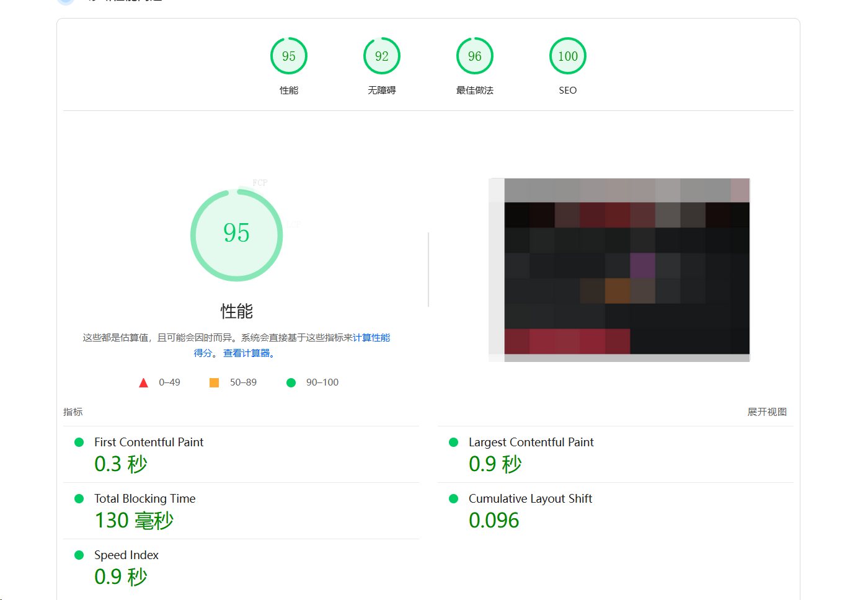Click the green circle 90–100 legend icon
Screen dimensions: 868x600
pos(291,383)
